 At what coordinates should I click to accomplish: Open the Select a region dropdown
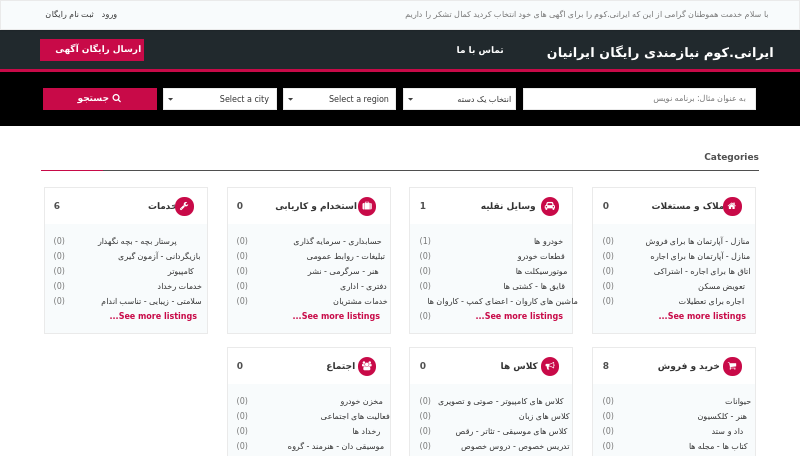point(340,99)
